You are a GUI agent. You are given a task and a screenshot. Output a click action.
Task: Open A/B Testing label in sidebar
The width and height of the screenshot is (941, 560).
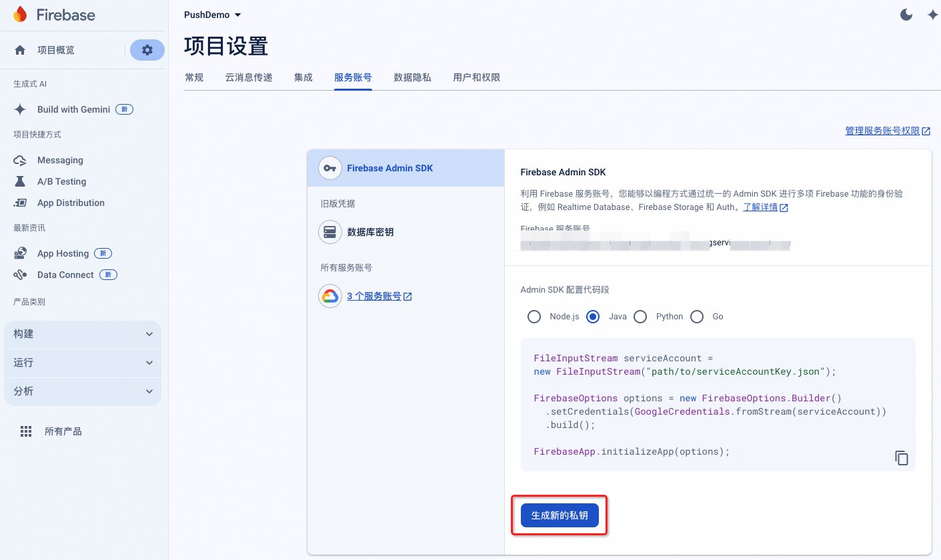(61, 181)
